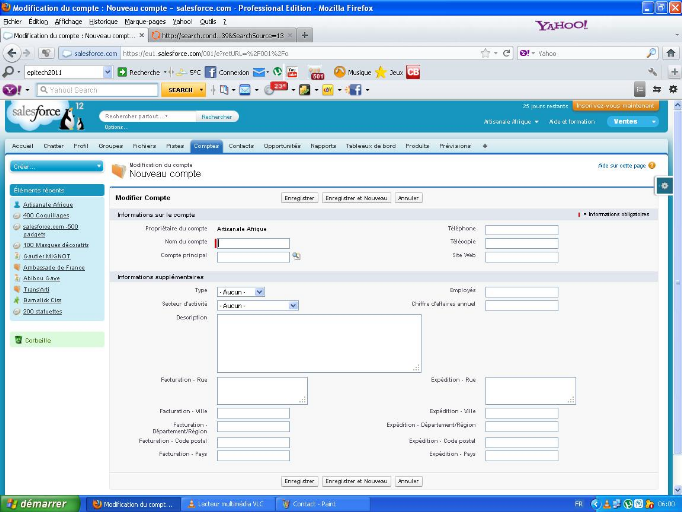The width and height of the screenshot is (682, 512).
Task: Open a new tab with the plus button
Action: pos(305,35)
